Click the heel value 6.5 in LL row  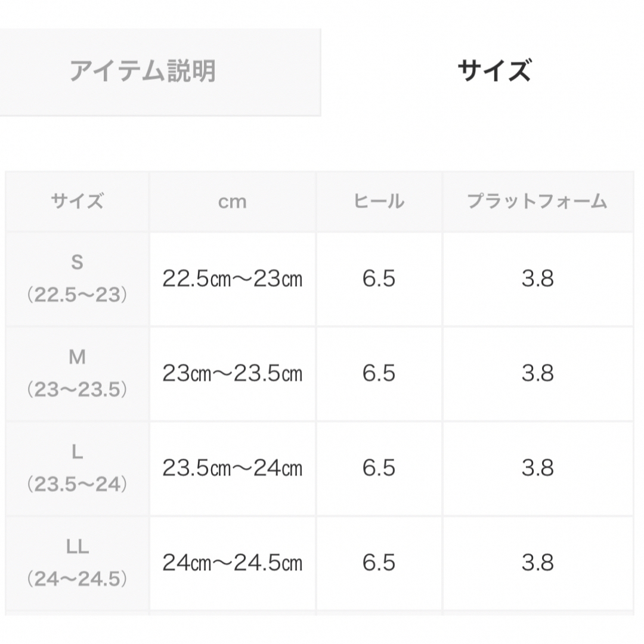[379, 563]
